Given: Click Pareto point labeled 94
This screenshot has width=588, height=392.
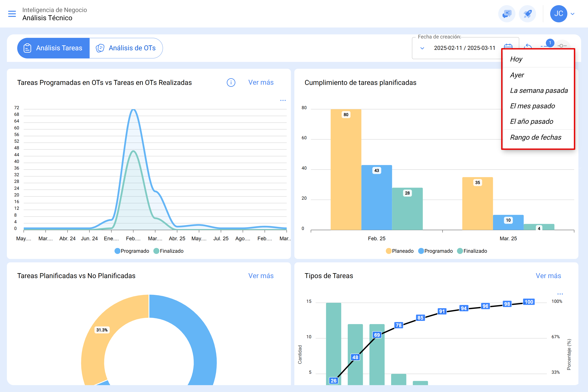Looking at the screenshot, I should [464, 308].
